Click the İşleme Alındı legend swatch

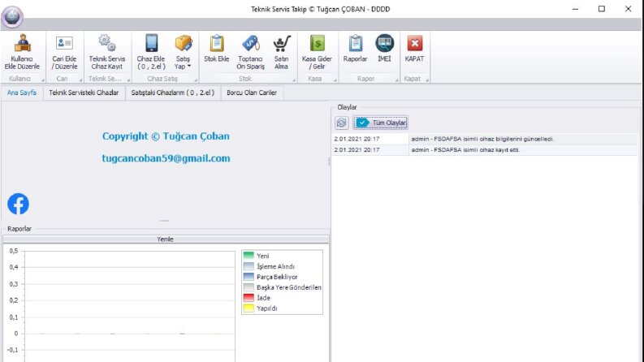click(x=249, y=266)
